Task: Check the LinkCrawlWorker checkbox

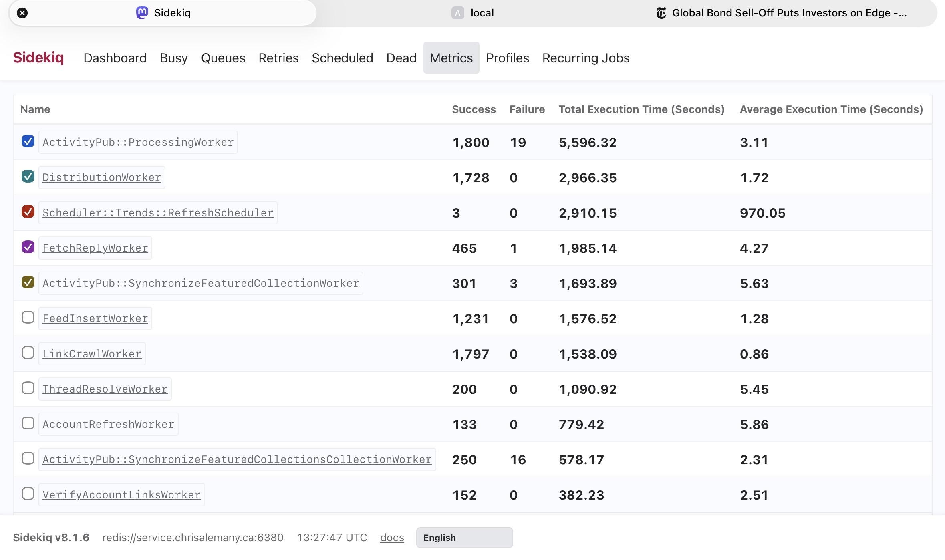Action: click(x=28, y=353)
